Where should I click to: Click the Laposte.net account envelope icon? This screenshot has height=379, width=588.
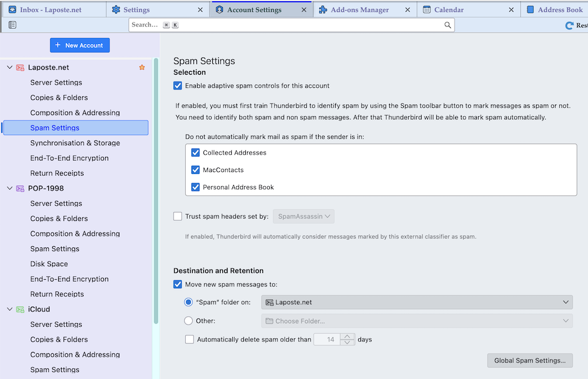(x=20, y=68)
